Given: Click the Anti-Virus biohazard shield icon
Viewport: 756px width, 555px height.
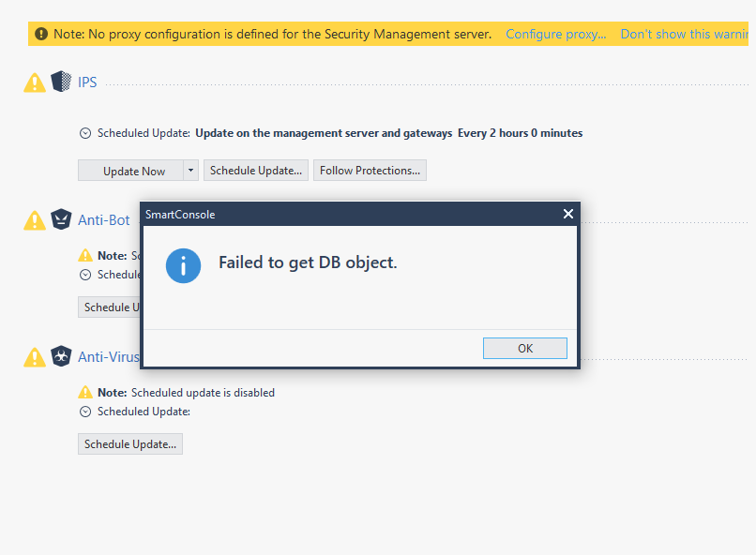Looking at the screenshot, I should (61, 356).
